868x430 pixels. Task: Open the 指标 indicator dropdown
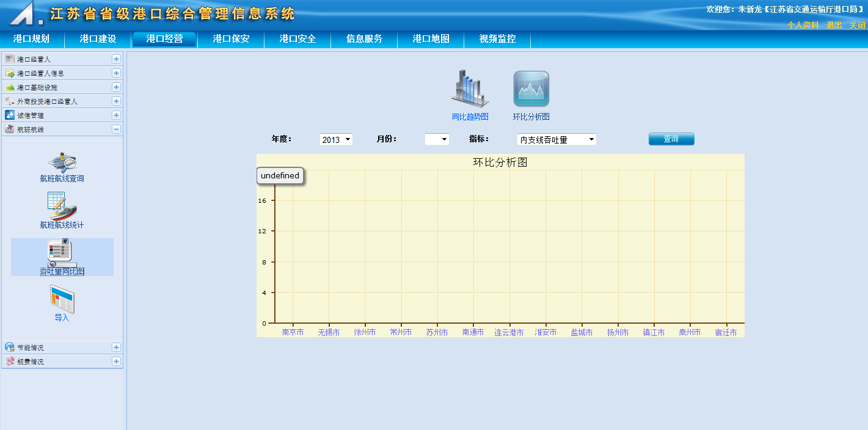(x=556, y=139)
